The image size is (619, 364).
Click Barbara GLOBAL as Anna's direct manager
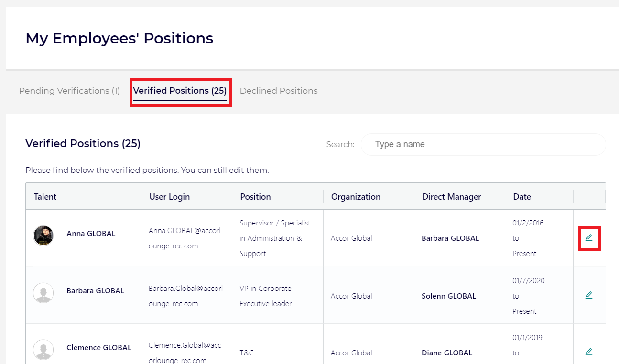(x=450, y=238)
